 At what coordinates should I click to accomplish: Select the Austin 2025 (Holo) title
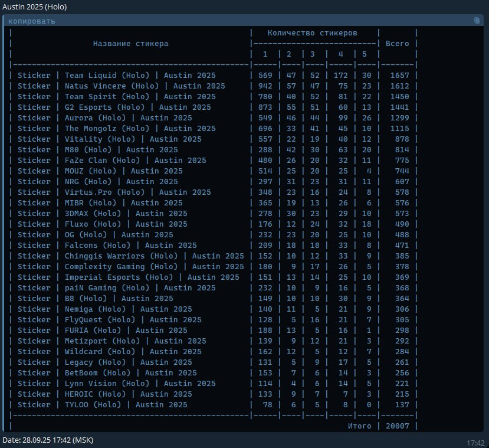click(x=35, y=6)
